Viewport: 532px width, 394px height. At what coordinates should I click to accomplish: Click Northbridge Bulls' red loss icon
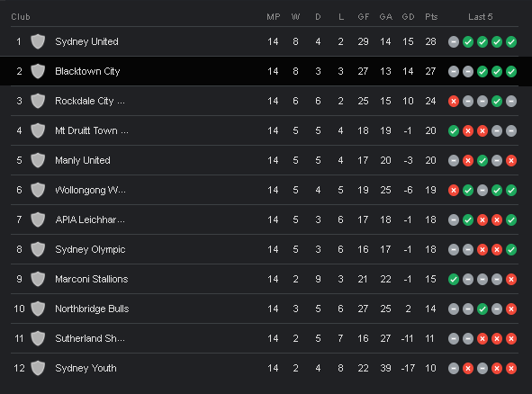[x=511, y=309]
